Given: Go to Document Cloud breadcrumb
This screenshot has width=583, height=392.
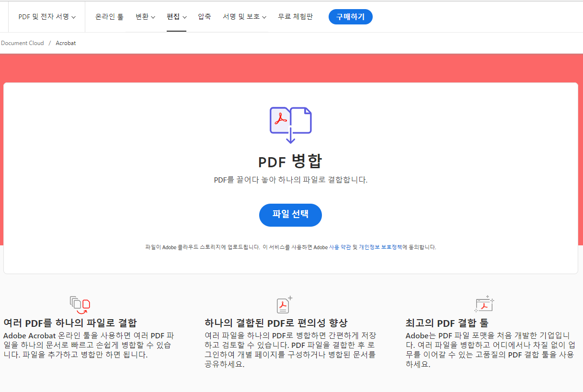Looking at the screenshot, I should click(23, 43).
